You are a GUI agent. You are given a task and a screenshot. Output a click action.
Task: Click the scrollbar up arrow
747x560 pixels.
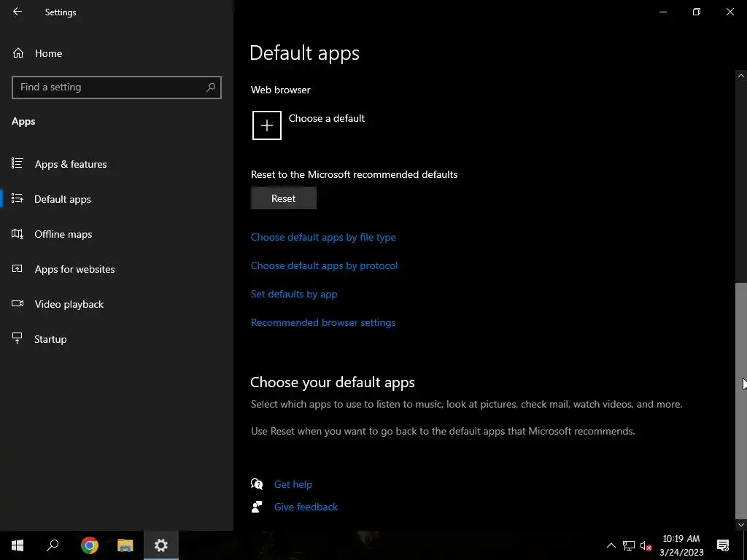(741, 76)
